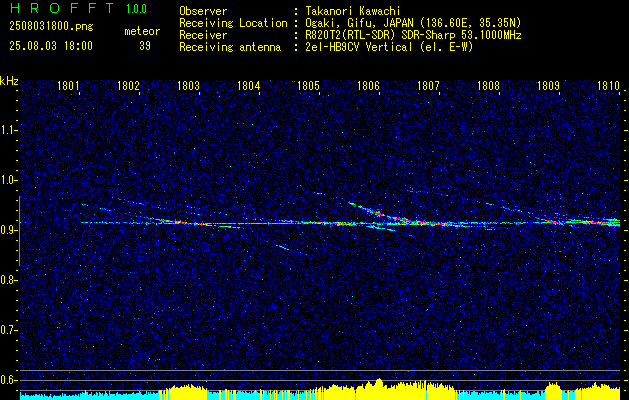
Task: Click the 0.7 kHz frequency label
Action: tap(9, 330)
